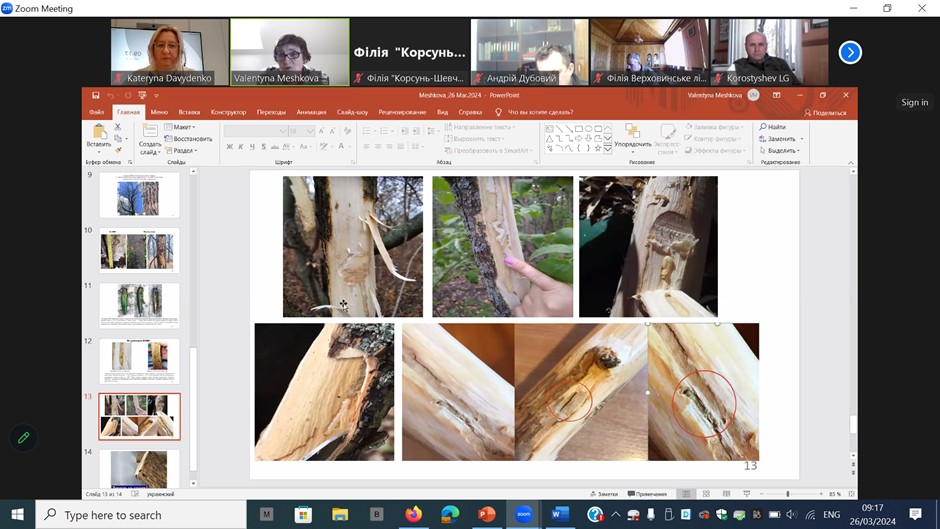The height and width of the screenshot is (529, 940).
Task: Adjust the zoom slider in status bar
Action: (788, 494)
